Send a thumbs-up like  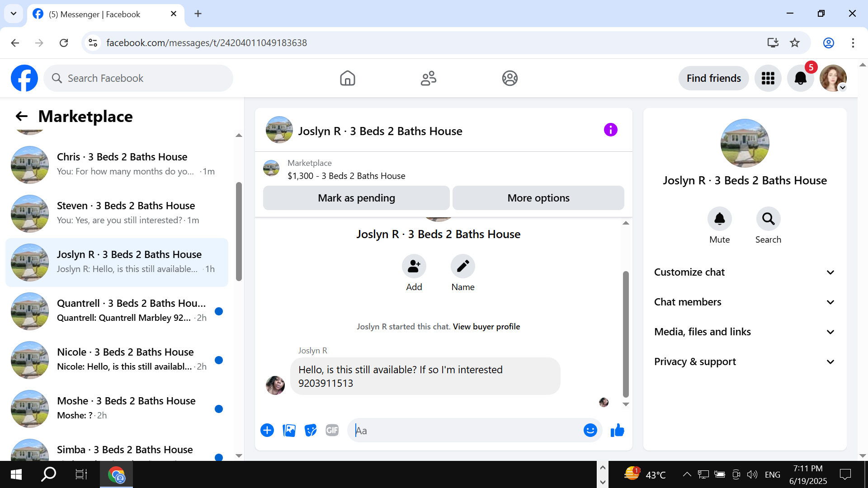point(617,431)
